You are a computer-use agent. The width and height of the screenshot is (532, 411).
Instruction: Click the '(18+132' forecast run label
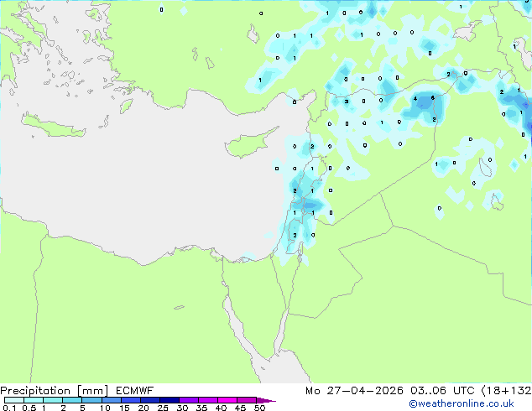(x=506, y=391)
